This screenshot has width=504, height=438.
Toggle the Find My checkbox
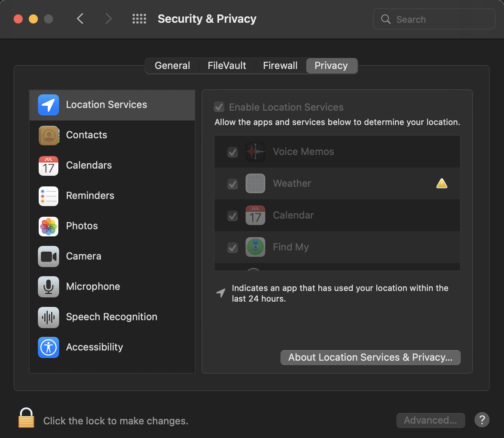233,248
